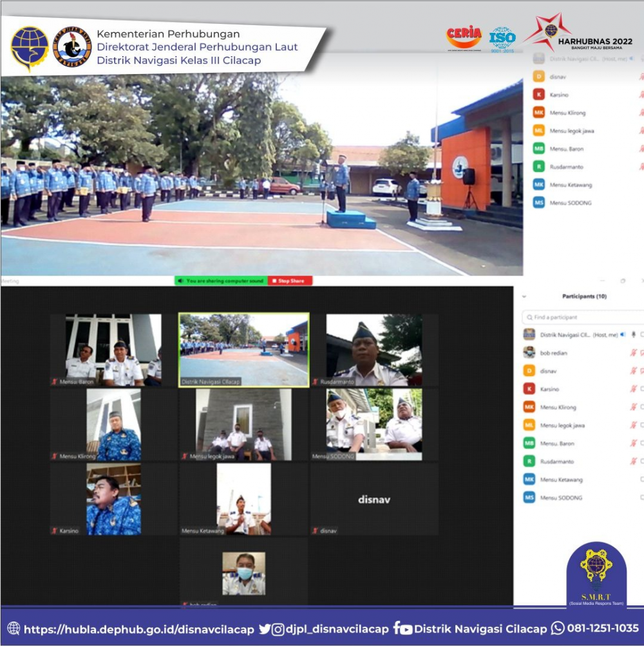Unmute bob redian's mic in the Participants (10) panel
This screenshot has width=644, height=646.
(x=634, y=353)
